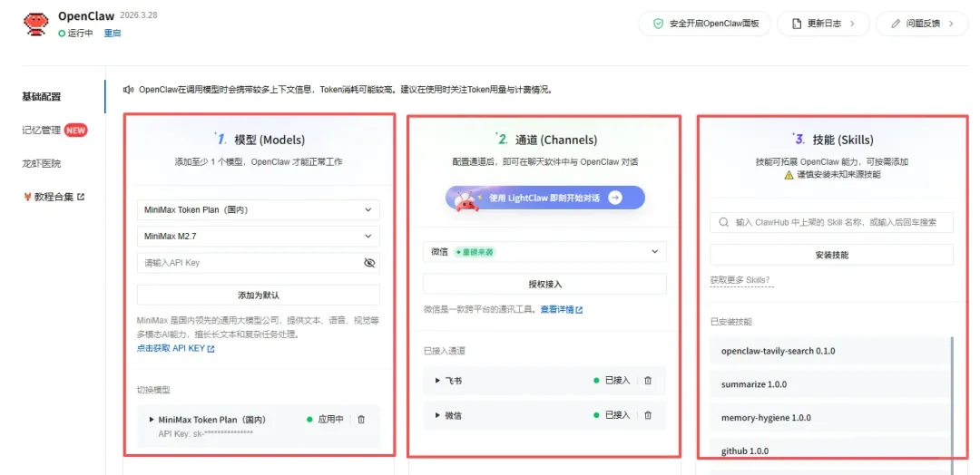
Task: Select the memory-hygiene 1.0.0 skill
Action: click(x=830, y=418)
